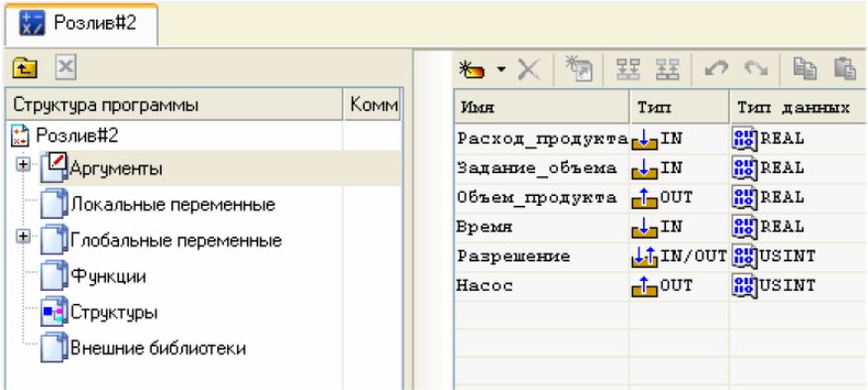Image resolution: width=868 pixels, height=390 pixels.
Task: Expand the Аргументы tree node
Action: pyautogui.click(x=23, y=165)
